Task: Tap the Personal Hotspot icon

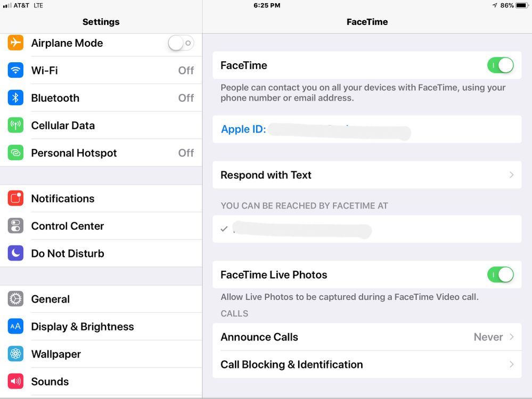Action: click(x=15, y=153)
